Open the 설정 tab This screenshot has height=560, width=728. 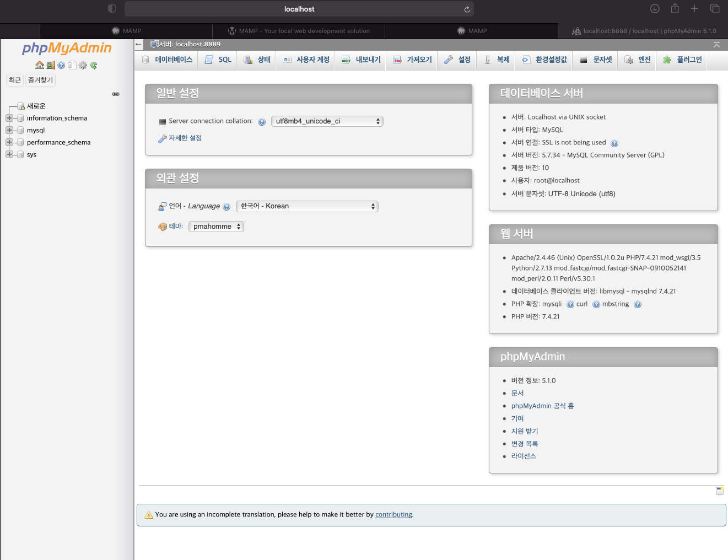tap(457, 60)
